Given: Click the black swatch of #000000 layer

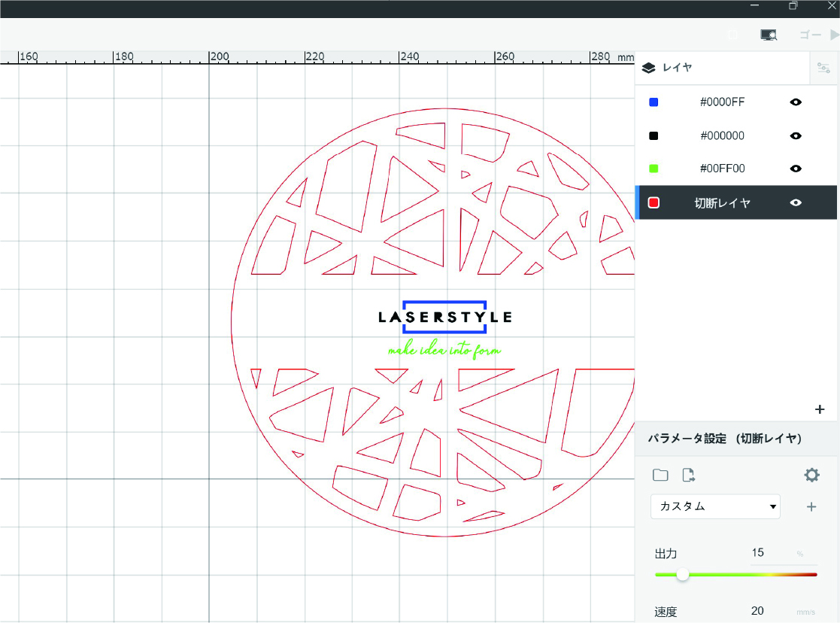Looking at the screenshot, I should tap(654, 135).
